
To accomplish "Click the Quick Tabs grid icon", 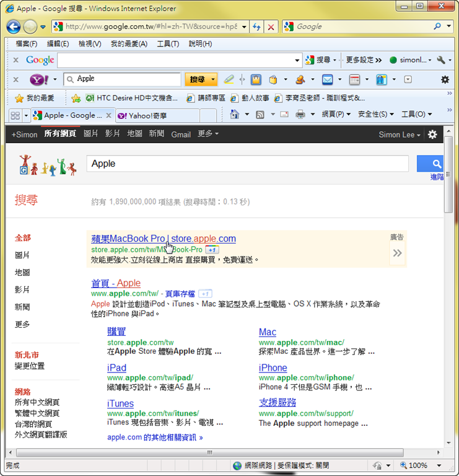I will point(15,115).
